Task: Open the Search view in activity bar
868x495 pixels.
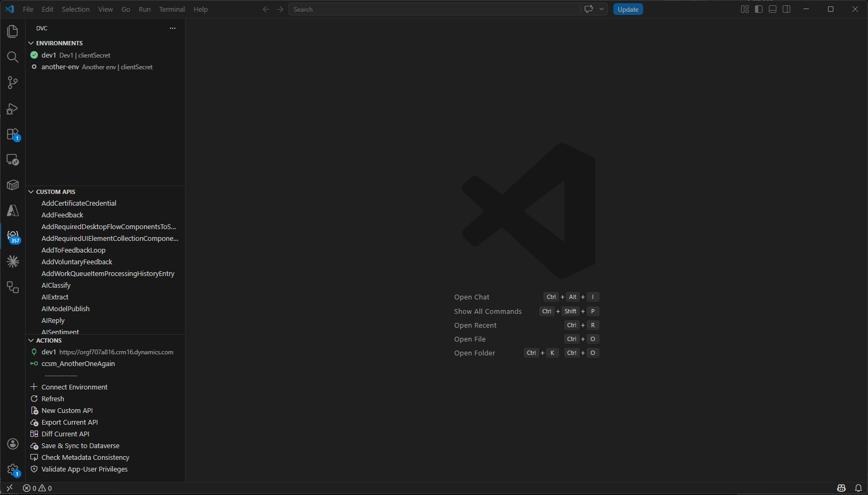Action: 13,57
